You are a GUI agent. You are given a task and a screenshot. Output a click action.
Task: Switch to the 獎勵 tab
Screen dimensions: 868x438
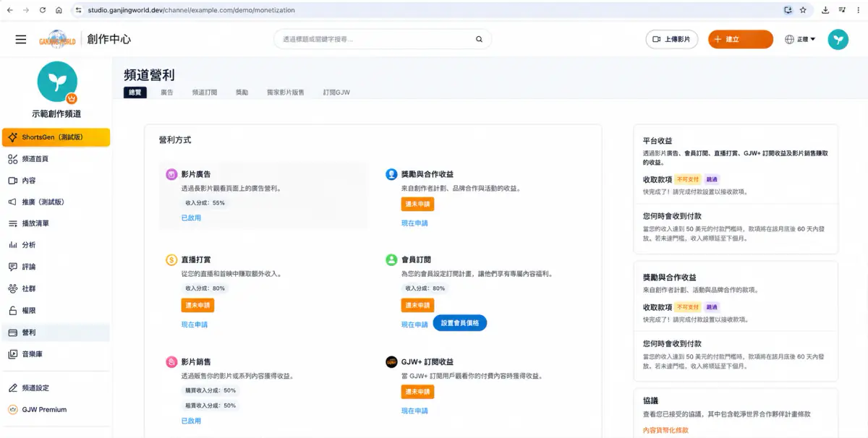(x=242, y=93)
